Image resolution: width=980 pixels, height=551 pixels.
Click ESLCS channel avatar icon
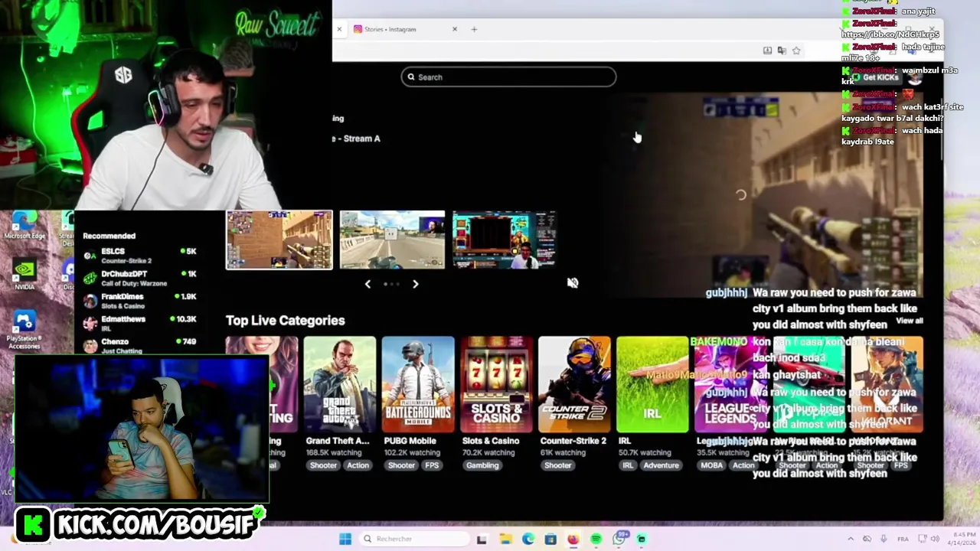(x=90, y=256)
